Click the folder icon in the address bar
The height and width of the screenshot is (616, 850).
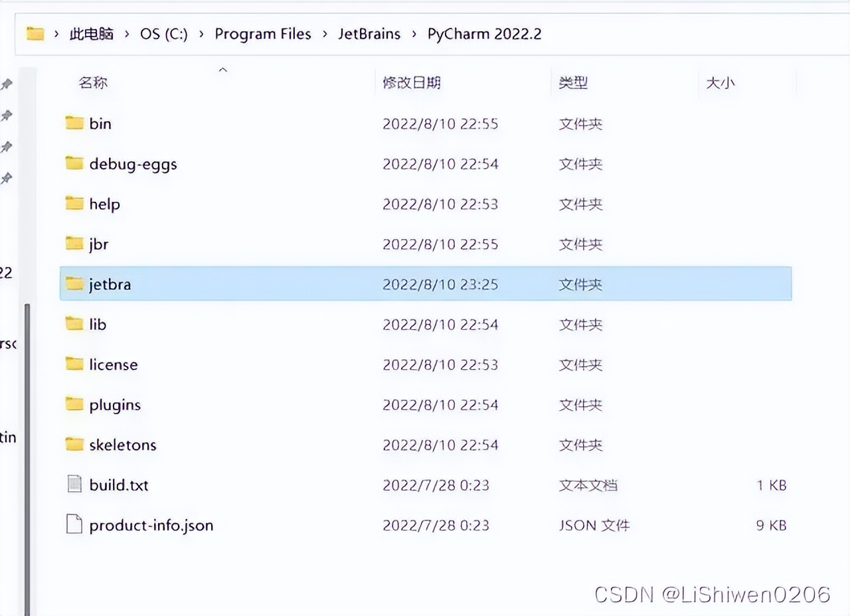coord(35,33)
